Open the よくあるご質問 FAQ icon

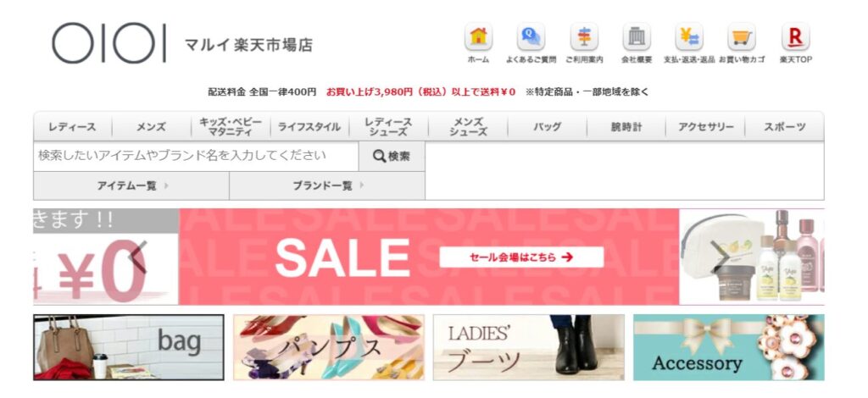pos(531,37)
